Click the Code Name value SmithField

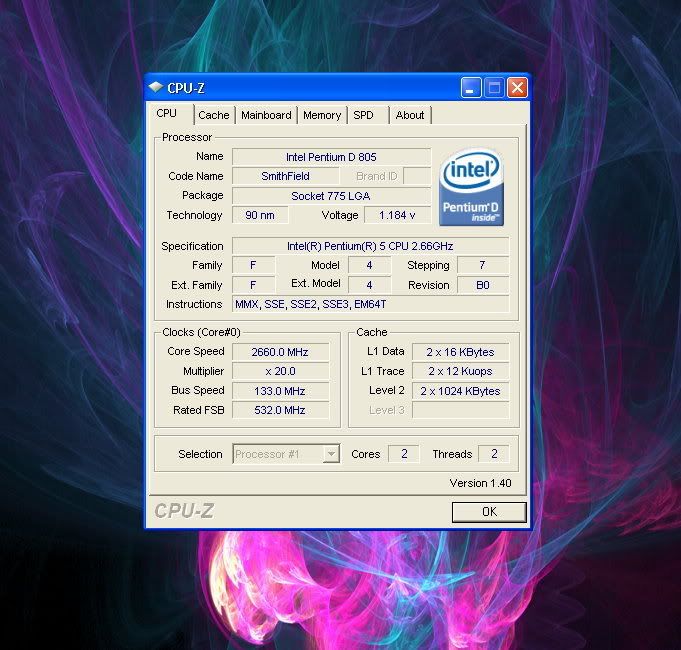click(285, 176)
